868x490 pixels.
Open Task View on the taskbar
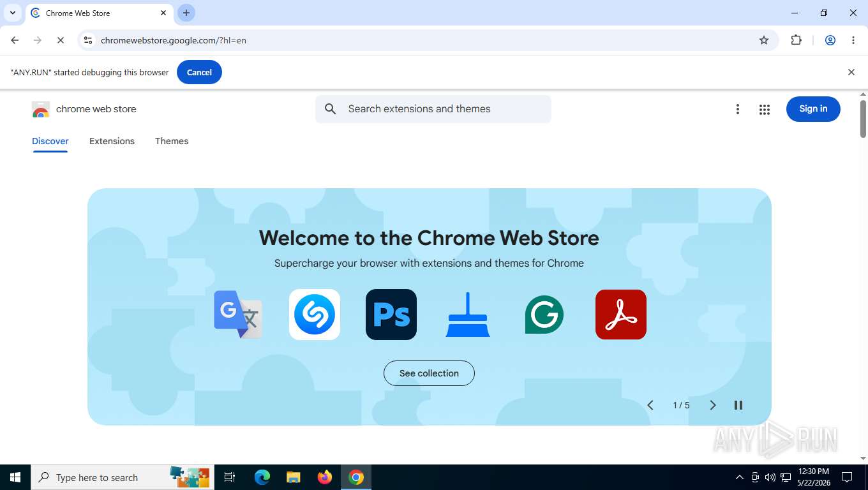tap(230, 477)
